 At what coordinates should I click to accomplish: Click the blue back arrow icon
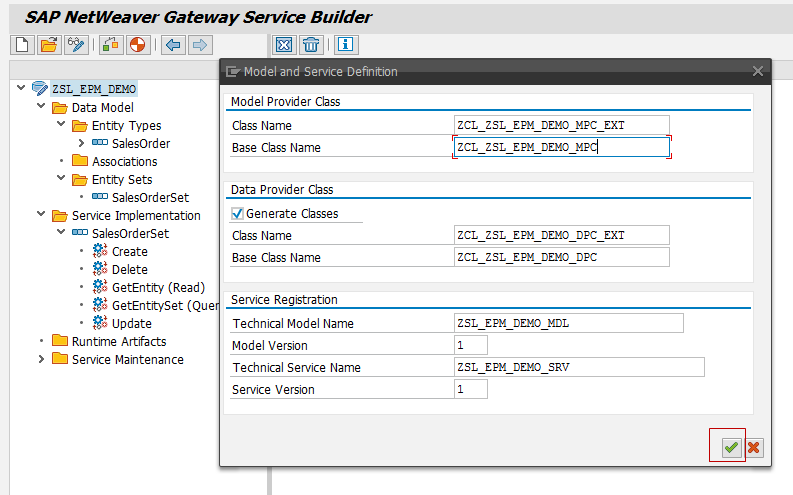tap(173, 45)
